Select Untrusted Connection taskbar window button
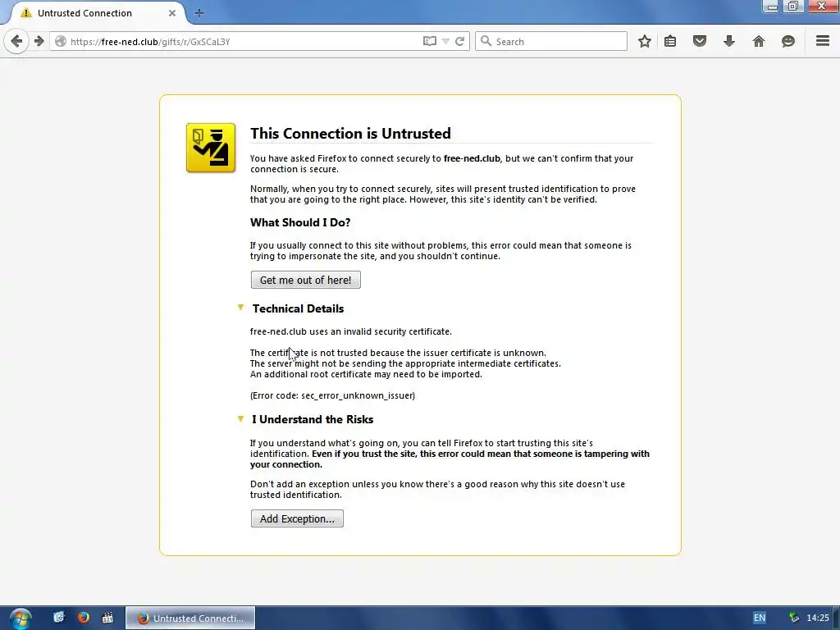 pyautogui.click(x=190, y=619)
